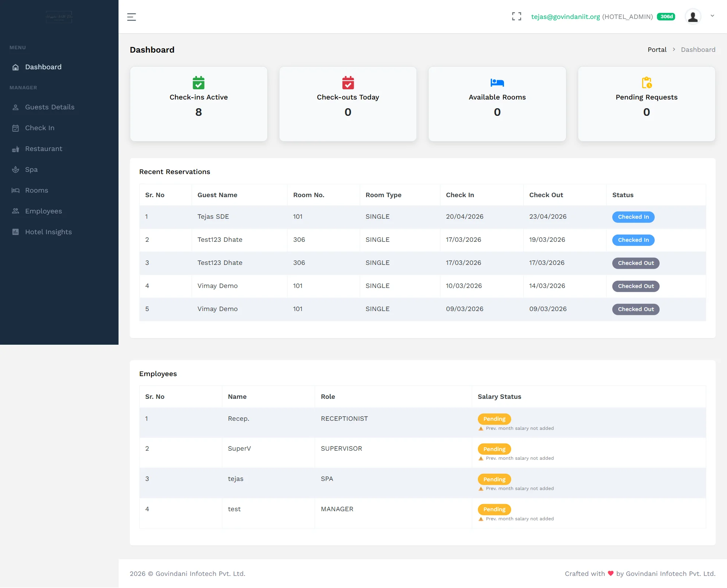Click the Dashboard breadcrumb item
The image size is (727, 588).
click(698, 50)
